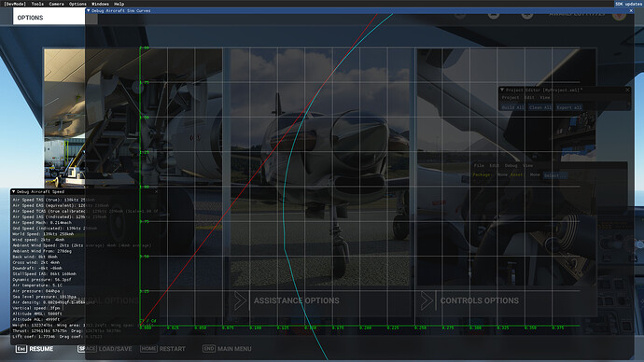Collapse the Debug Aircraft Sim Curves window
This screenshot has height=362, width=644.
point(89,10)
